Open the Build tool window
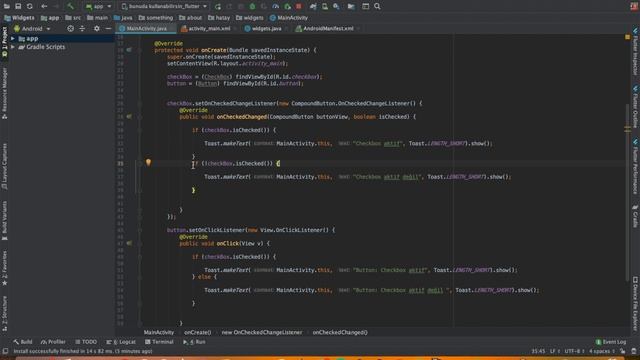 (x=22, y=342)
